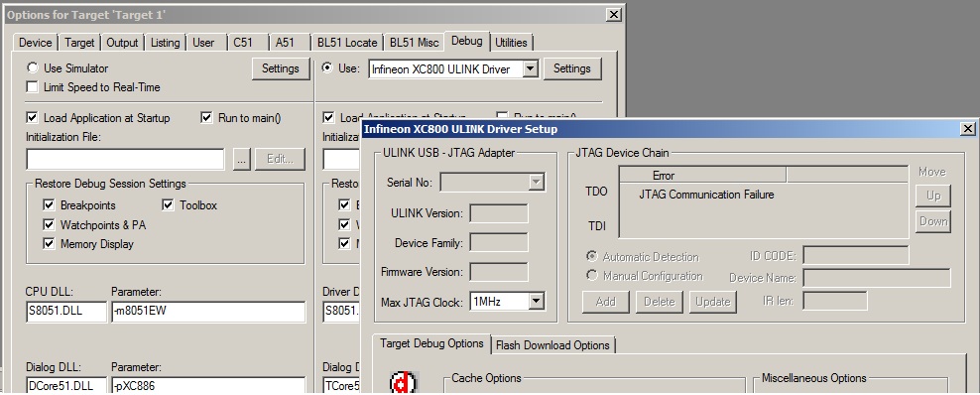The image size is (980, 395).
Task: Click the Dialog parameter field -pXC886
Action: tap(208, 386)
